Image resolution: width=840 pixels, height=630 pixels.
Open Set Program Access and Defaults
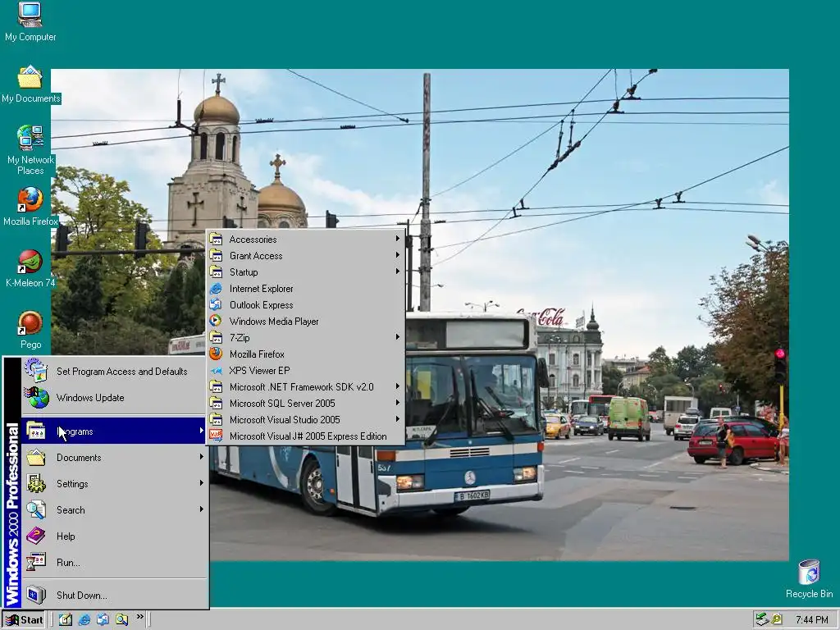tap(114, 372)
